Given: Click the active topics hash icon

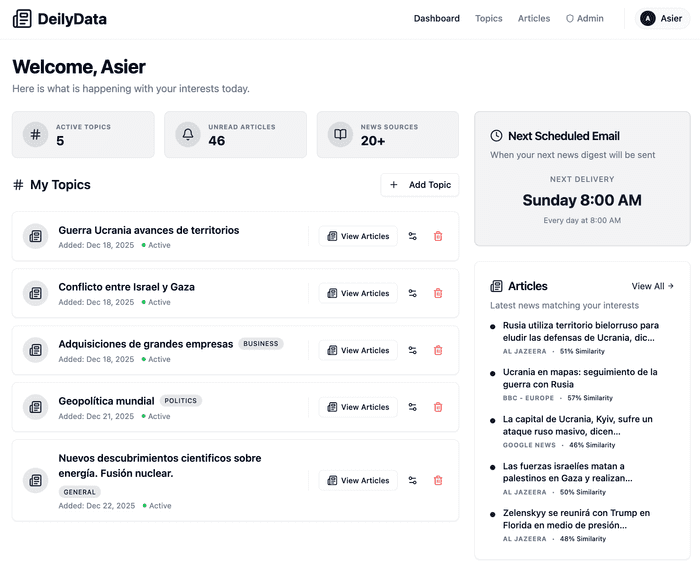Looking at the screenshot, I should [35, 135].
